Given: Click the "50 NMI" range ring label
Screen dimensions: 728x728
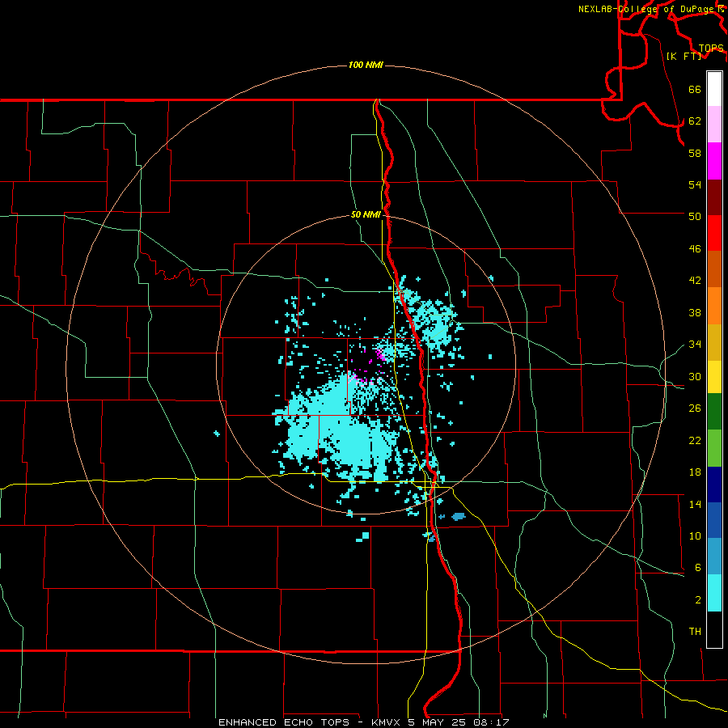Looking at the screenshot, I should pyautogui.click(x=366, y=214).
